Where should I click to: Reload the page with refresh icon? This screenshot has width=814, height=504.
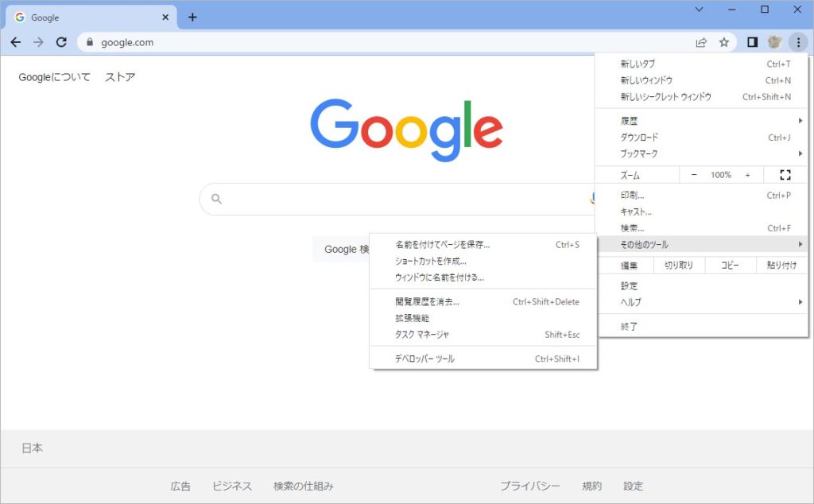click(x=61, y=42)
